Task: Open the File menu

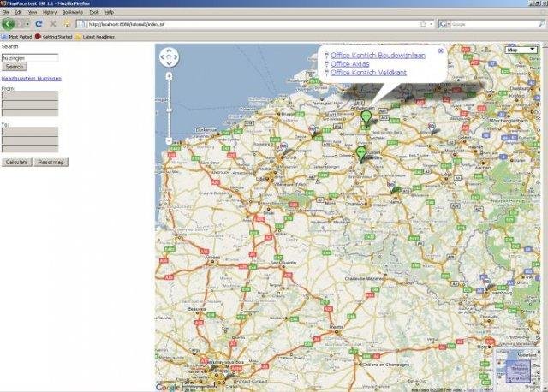Action: (6, 12)
